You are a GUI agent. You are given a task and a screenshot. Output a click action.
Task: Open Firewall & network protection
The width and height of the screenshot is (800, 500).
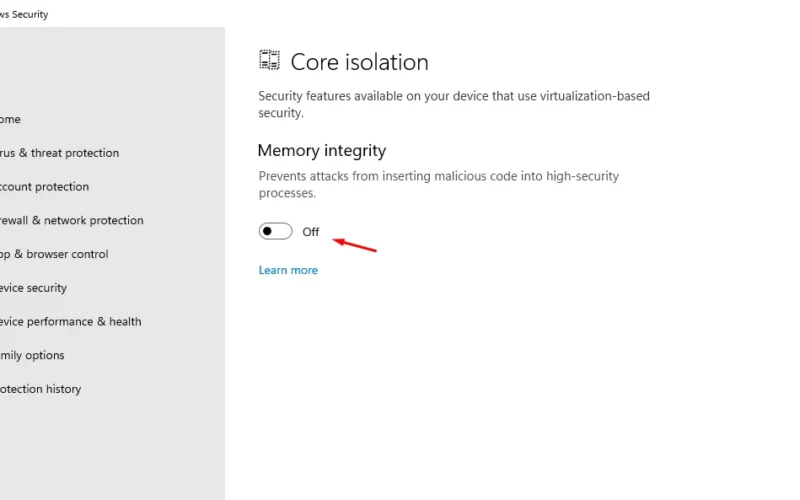(71, 220)
